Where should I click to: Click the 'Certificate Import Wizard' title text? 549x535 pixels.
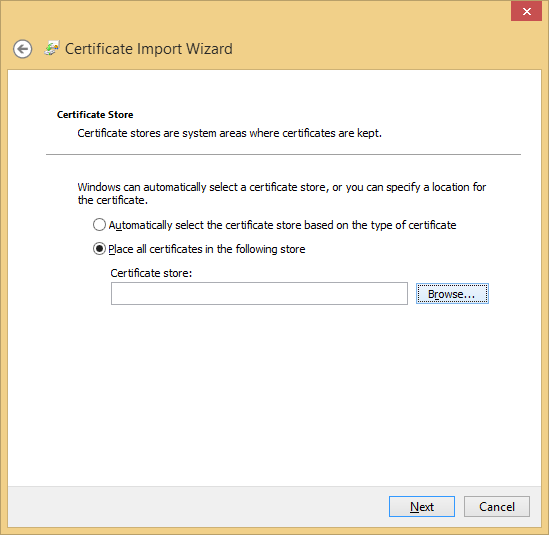click(148, 49)
